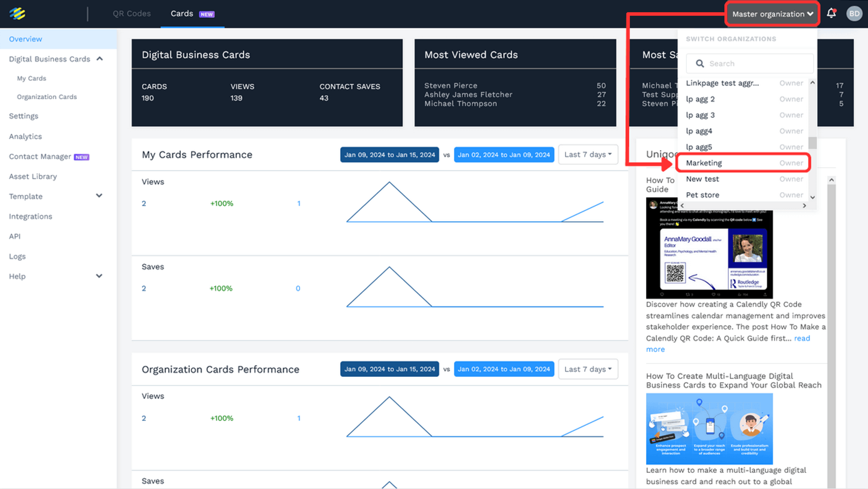Open the Calendly QR guide thumbnail
The width and height of the screenshot is (868, 489).
tap(709, 248)
